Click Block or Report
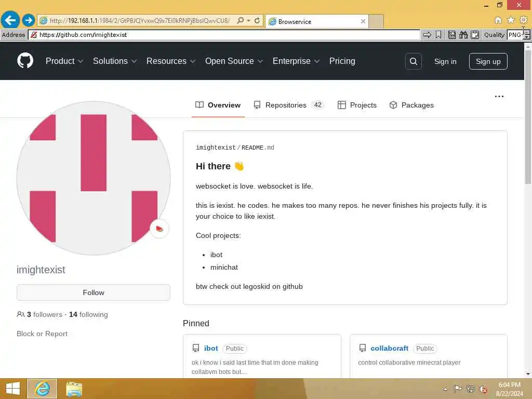 [x=42, y=334]
